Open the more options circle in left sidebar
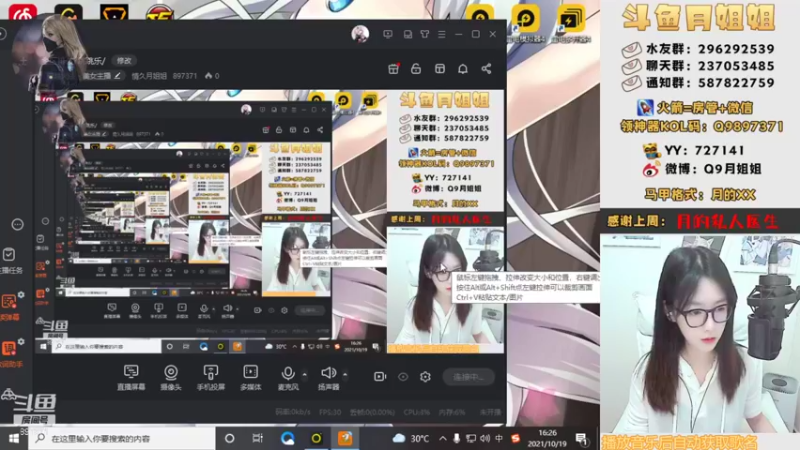This screenshot has width=800, height=450. coord(17,224)
